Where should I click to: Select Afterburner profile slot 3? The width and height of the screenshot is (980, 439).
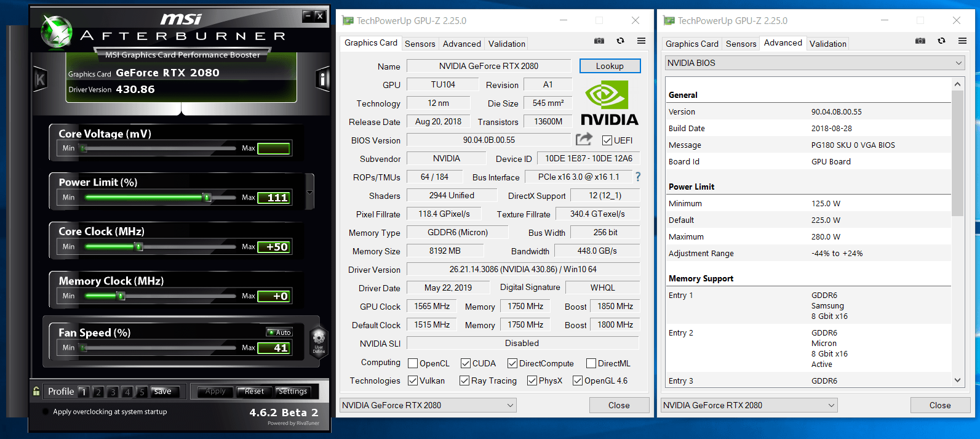[113, 392]
